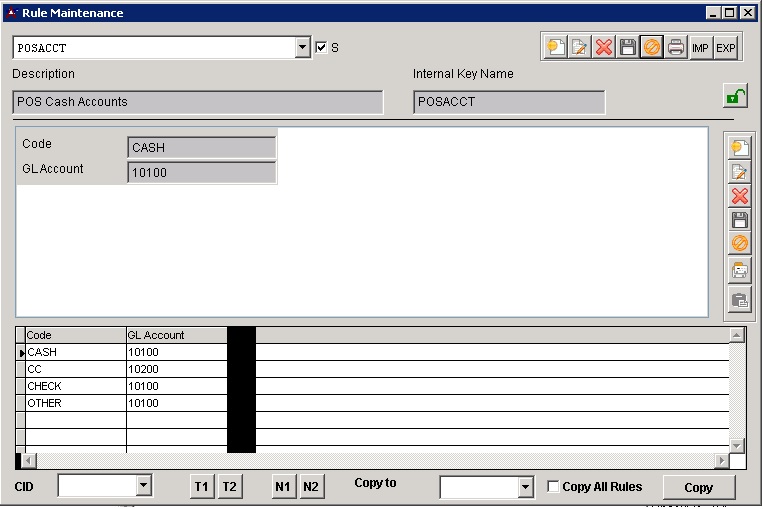Click the New rule icon in top toolbar
This screenshot has height=509, width=763.
tap(555, 47)
